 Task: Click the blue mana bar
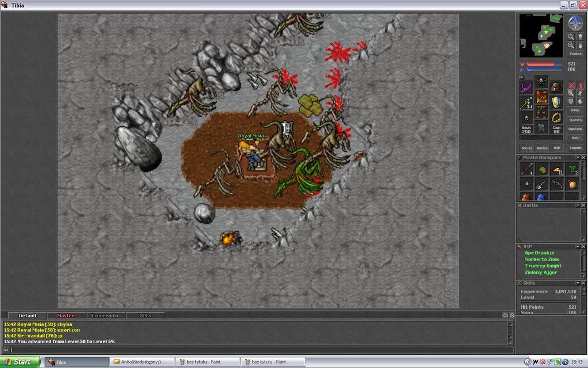coord(544,70)
